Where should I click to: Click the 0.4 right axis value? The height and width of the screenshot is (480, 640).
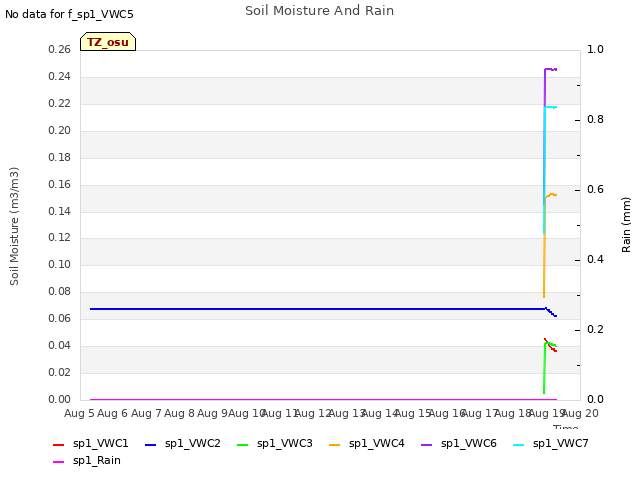(595, 259)
